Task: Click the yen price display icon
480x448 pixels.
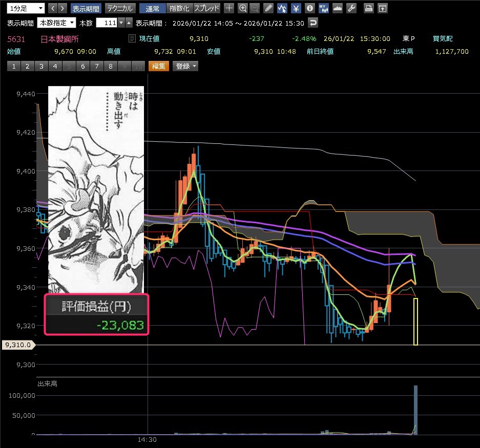Action: [x=296, y=8]
